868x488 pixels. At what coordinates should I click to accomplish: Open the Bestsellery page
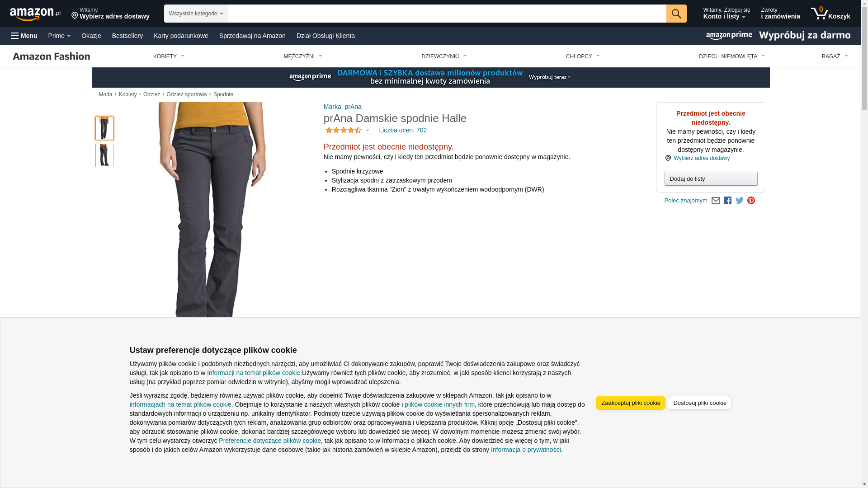tap(127, 36)
